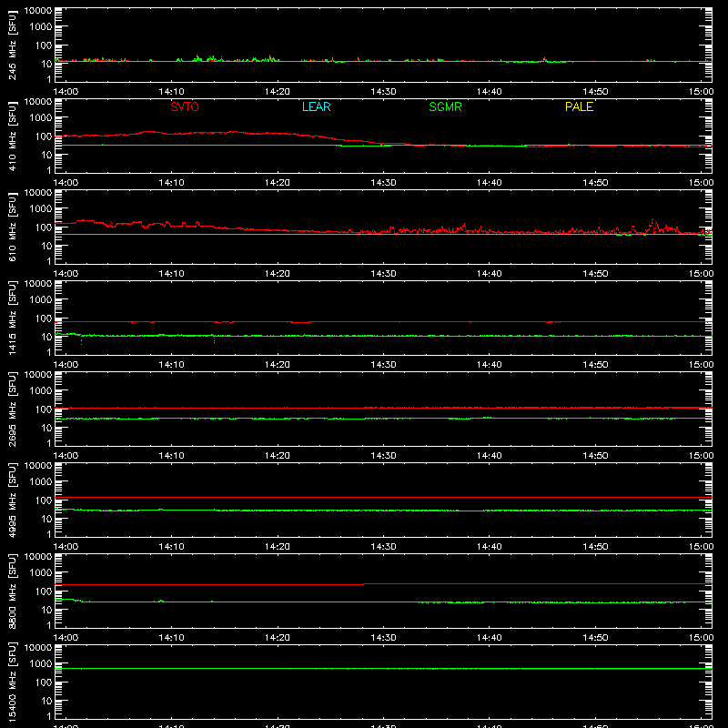The height and width of the screenshot is (728, 728).
Task: Click the '1000' tick on the 15400 MHz axis
Action: (41, 664)
